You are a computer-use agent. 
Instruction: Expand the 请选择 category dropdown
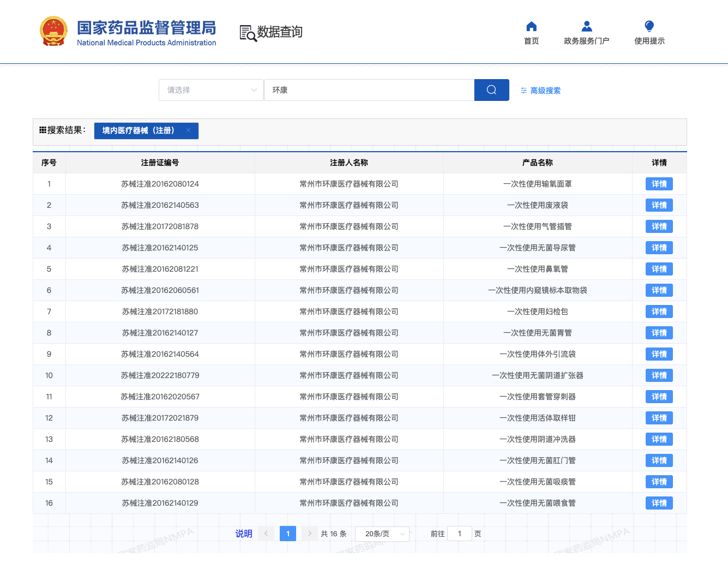tap(211, 90)
